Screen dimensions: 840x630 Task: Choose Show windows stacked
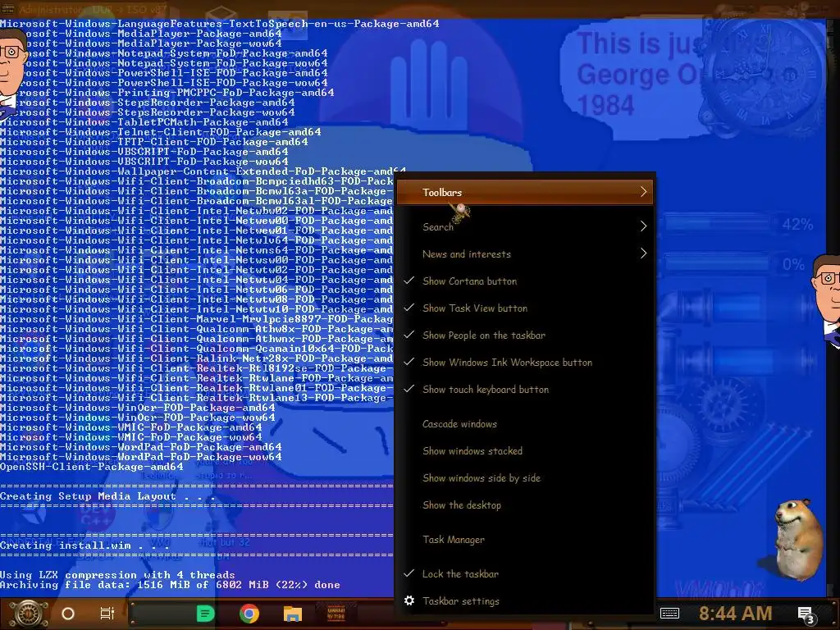(x=525, y=451)
